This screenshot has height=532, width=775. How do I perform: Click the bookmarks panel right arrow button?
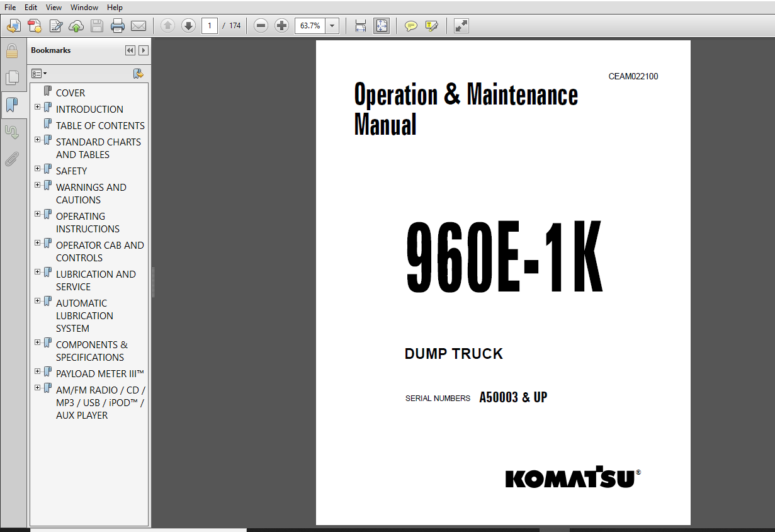pos(144,50)
